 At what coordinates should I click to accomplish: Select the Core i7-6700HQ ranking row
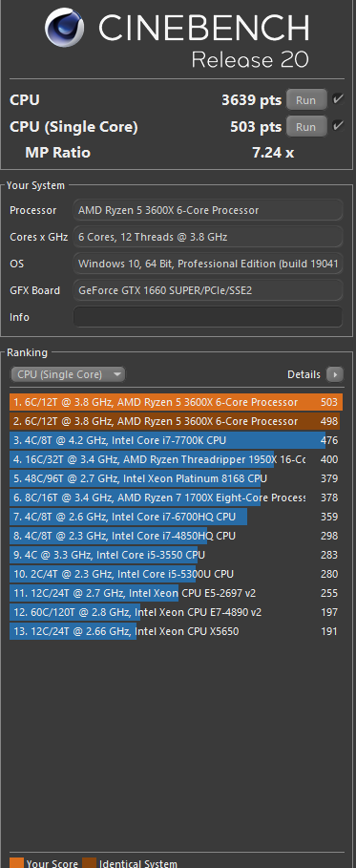tap(176, 517)
